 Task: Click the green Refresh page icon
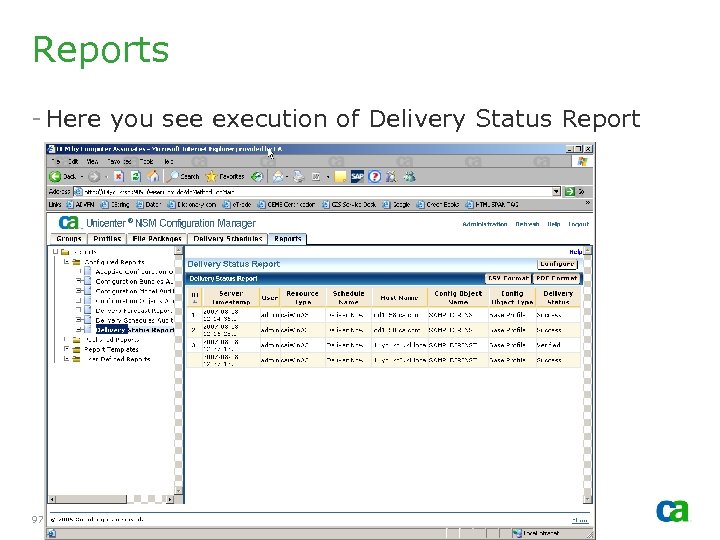tap(135, 176)
